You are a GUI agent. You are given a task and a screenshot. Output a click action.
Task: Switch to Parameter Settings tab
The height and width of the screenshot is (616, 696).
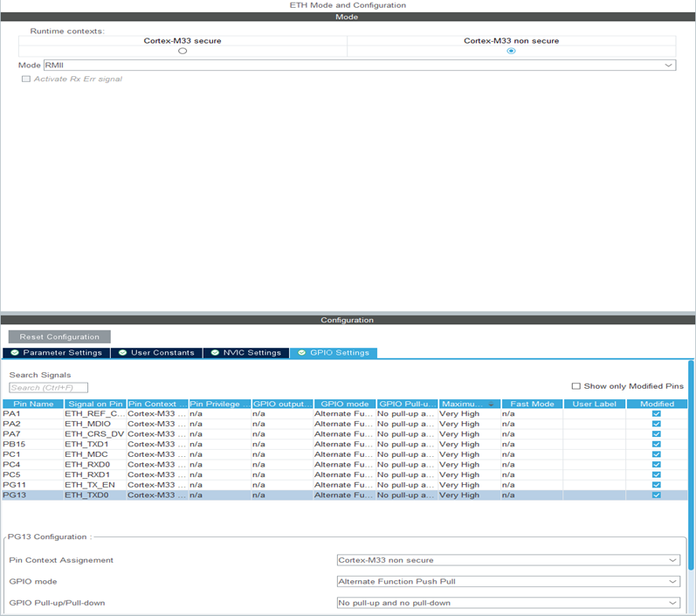click(57, 353)
